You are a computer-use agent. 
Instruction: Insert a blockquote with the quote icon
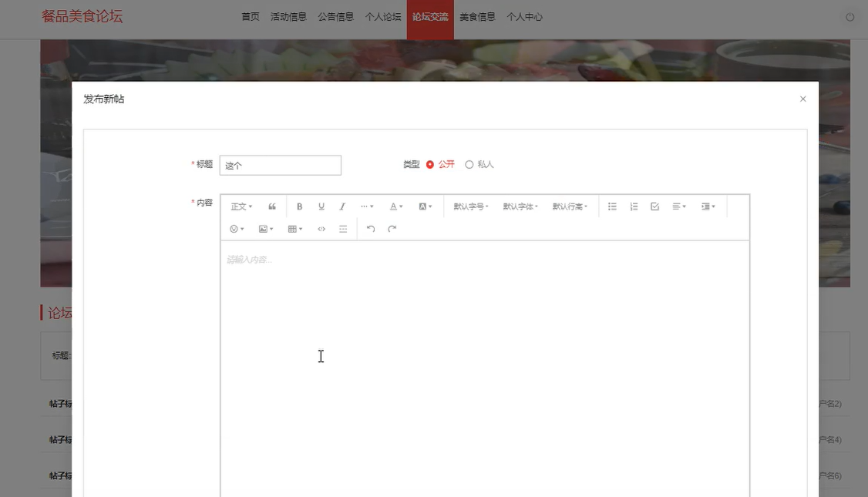pyautogui.click(x=272, y=207)
